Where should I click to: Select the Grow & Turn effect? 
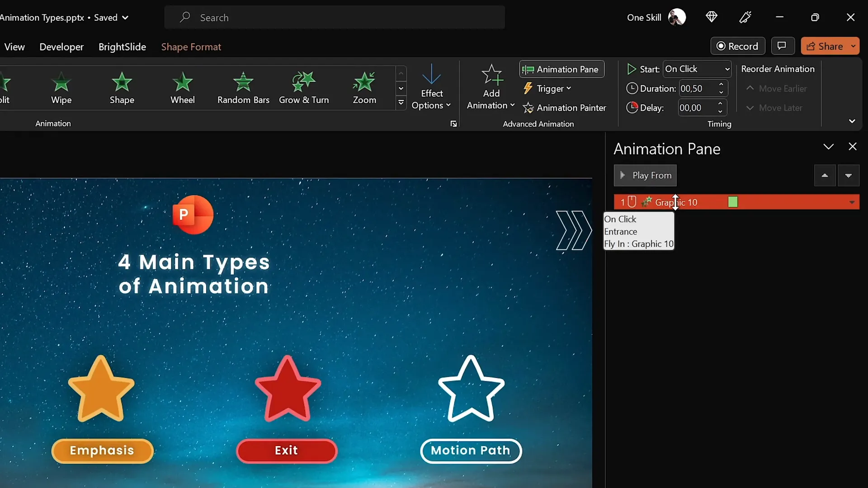click(x=304, y=88)
